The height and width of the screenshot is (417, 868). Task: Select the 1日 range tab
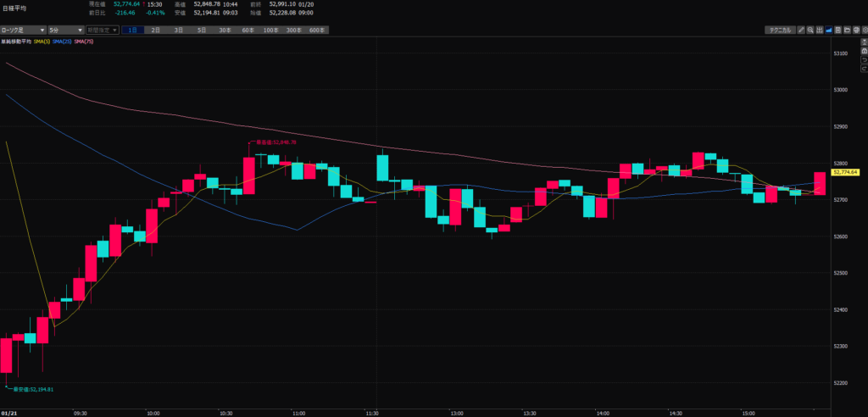[132, 30]
